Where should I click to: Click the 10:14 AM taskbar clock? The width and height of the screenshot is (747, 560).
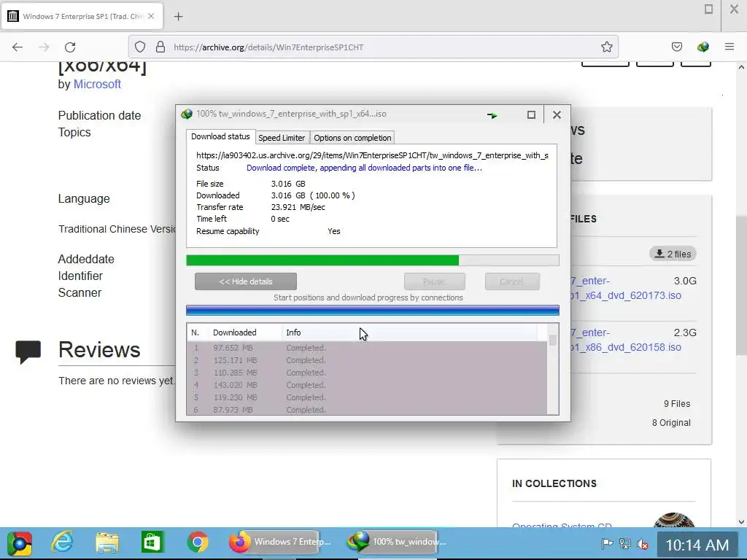coord(697,545)
